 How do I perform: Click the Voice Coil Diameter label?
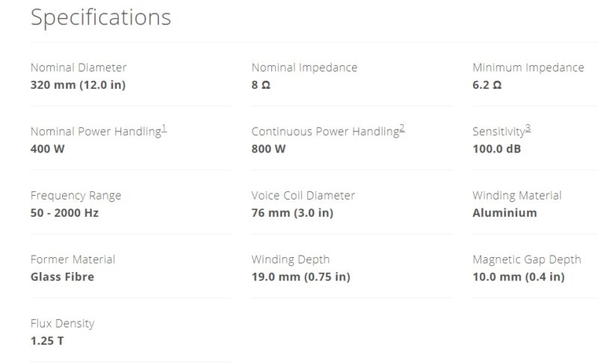[x=303, y=196]
